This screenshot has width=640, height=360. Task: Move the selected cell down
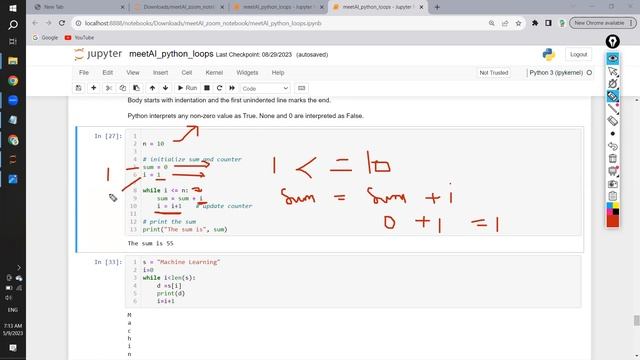pos(165,88)
